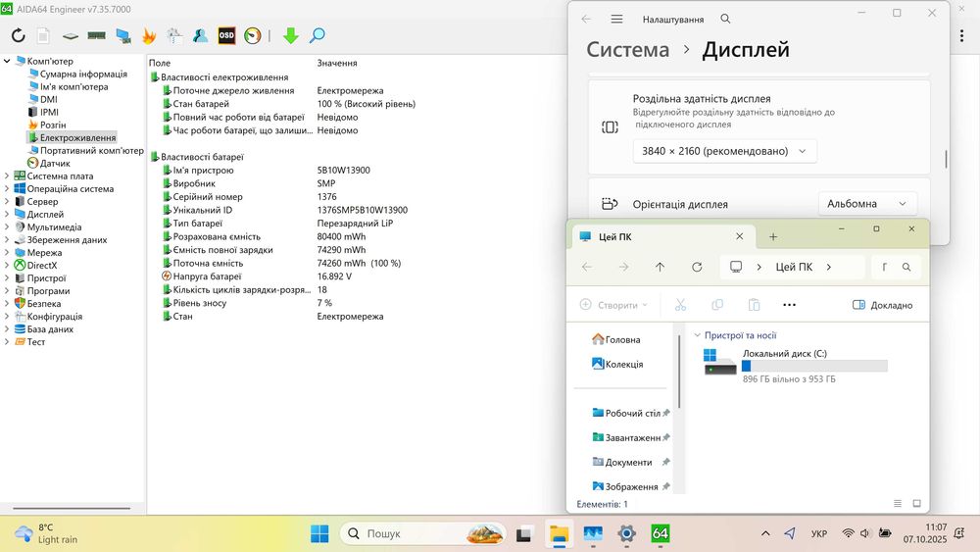Click the Copy icon in Explorer toolbar
The image size is (980, 552).
click(x=717, y=305)
